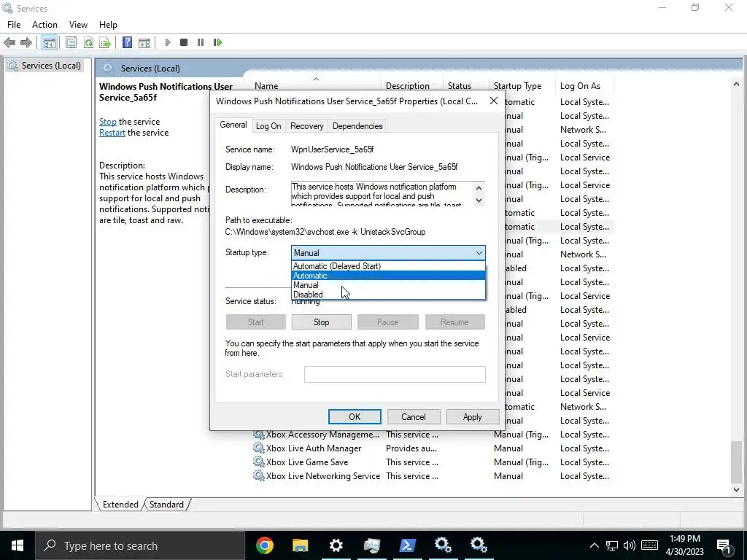
Task: Click the Restart Service icon in toolbar
Action: click(x=217, y=42)
